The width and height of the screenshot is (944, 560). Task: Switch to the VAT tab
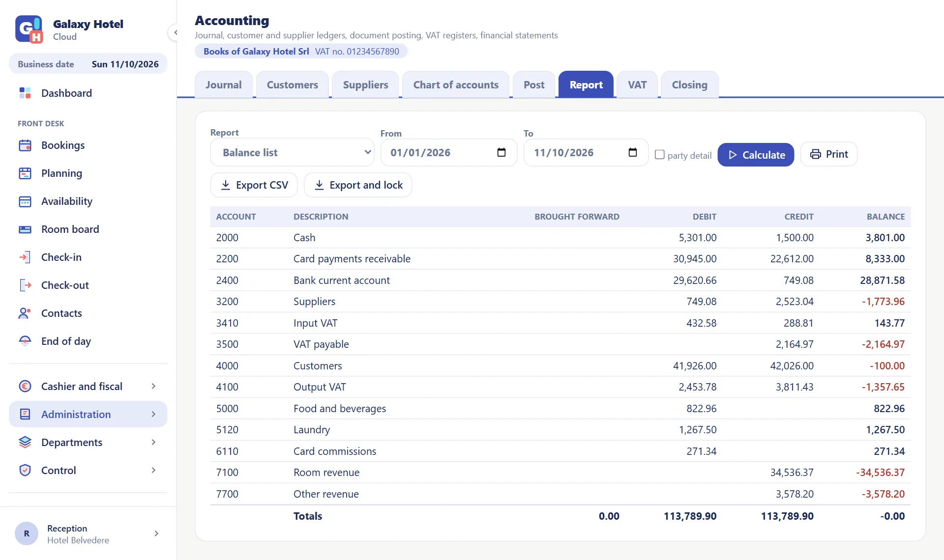pyautogui.click(x=637, y=84)
